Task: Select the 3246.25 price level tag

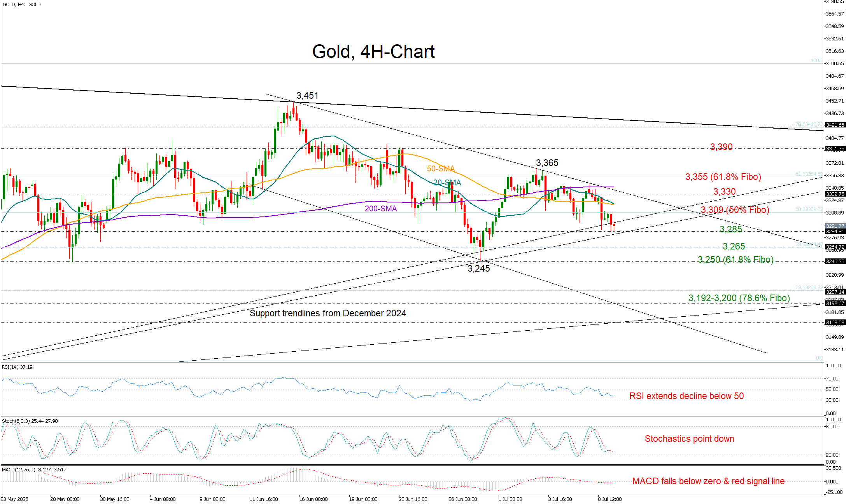Action: [x=835, y=261]
